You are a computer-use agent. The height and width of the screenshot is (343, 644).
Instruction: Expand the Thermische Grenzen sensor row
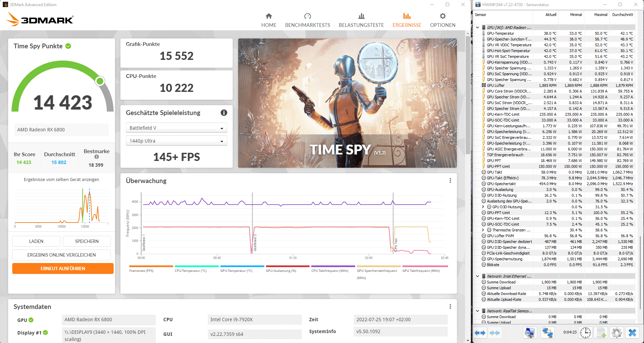coord(483,230)
